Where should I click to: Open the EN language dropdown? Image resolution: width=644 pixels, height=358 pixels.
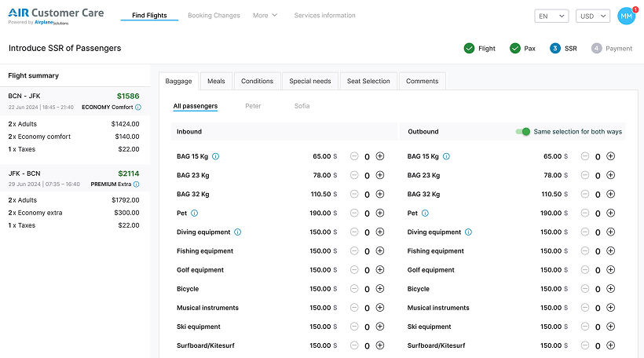click(551, 16)
